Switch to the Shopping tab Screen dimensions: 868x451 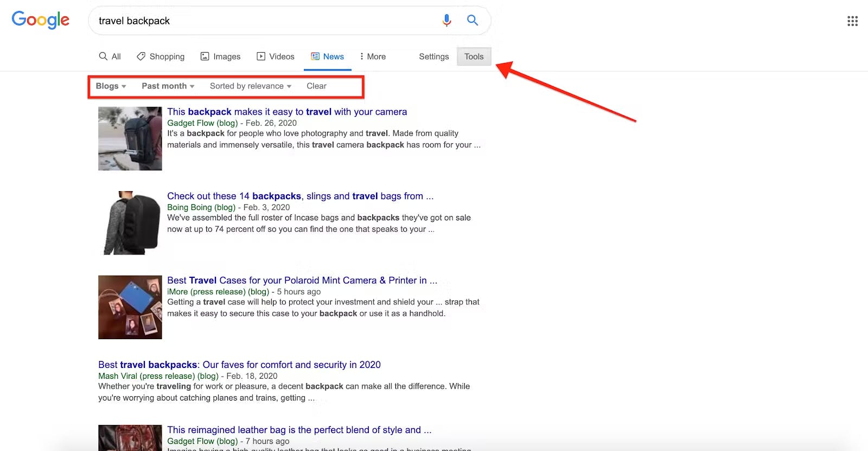(161, 56)
